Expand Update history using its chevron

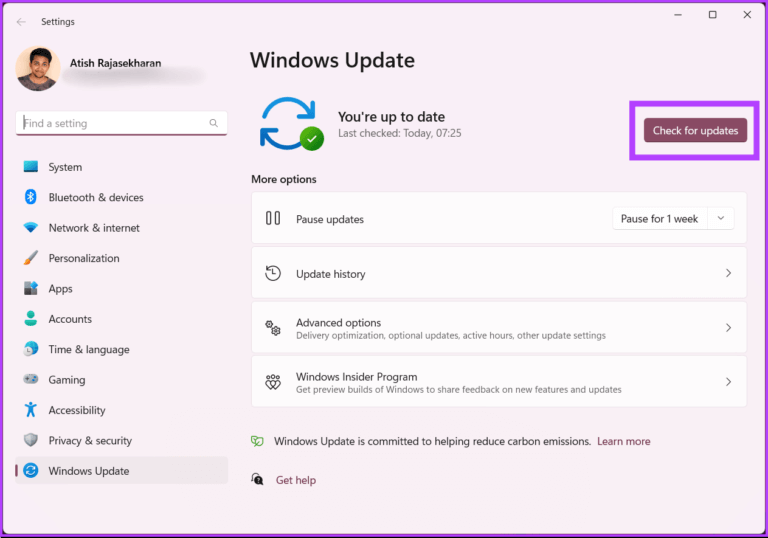tap(728, 273)
